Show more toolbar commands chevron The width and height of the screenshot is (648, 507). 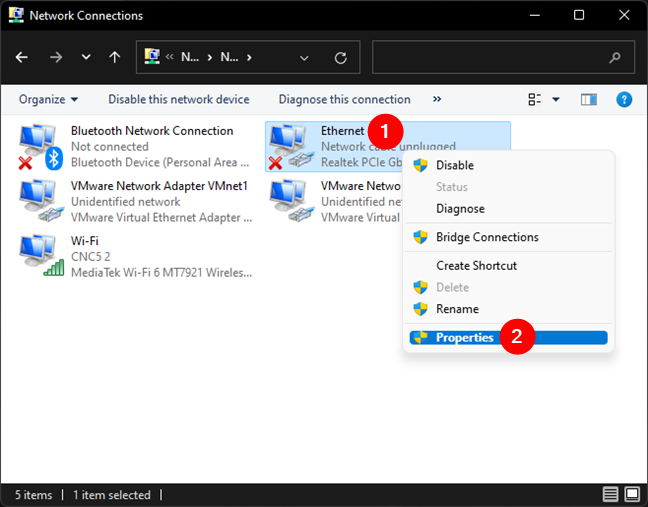tap(437, 99)
